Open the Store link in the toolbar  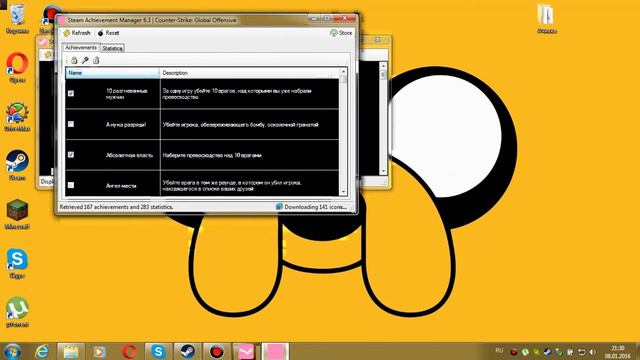click(x=341, y=33)
